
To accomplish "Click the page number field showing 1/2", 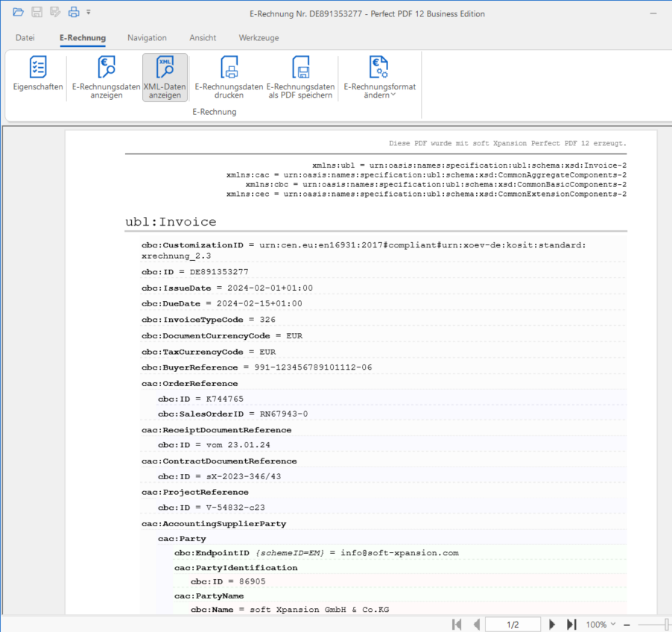I will (513, 625).
